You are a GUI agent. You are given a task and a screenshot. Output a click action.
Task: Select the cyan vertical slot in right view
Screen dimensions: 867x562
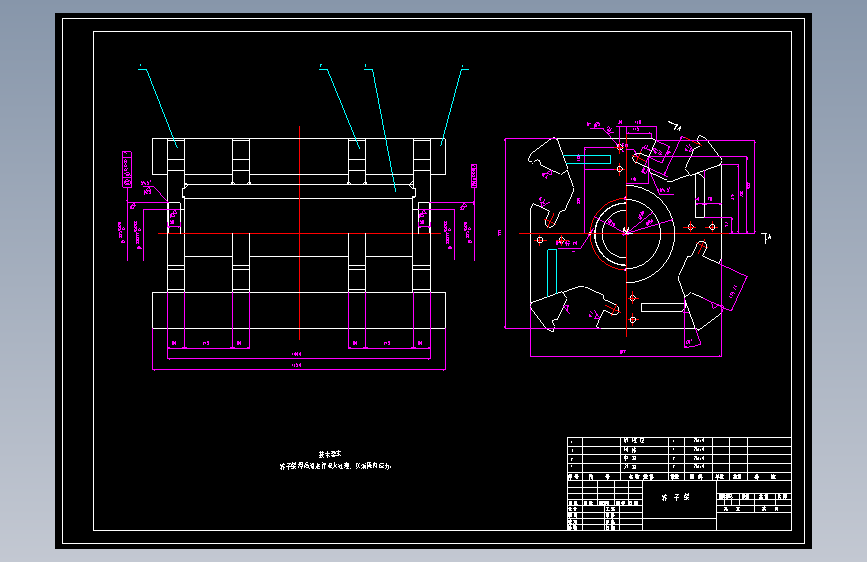pyautogui.click(x=552, y=272)
